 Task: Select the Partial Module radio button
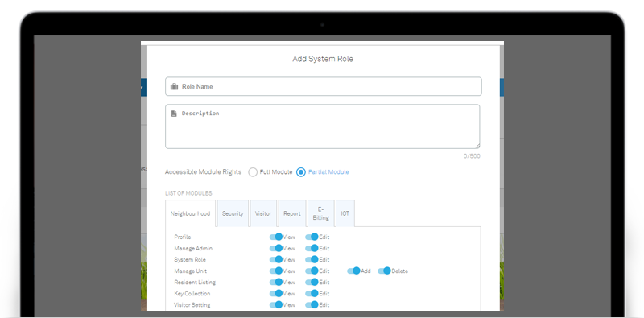tap(301, 172)
